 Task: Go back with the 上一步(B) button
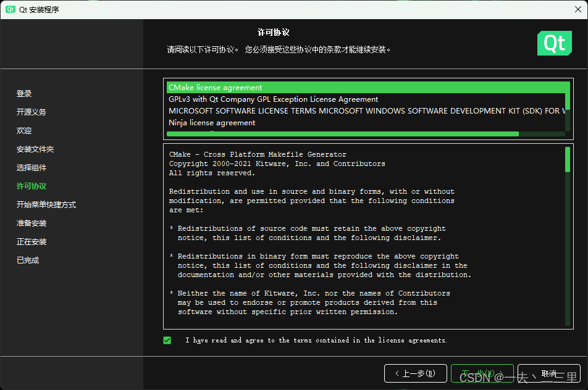tap(416, 373)
